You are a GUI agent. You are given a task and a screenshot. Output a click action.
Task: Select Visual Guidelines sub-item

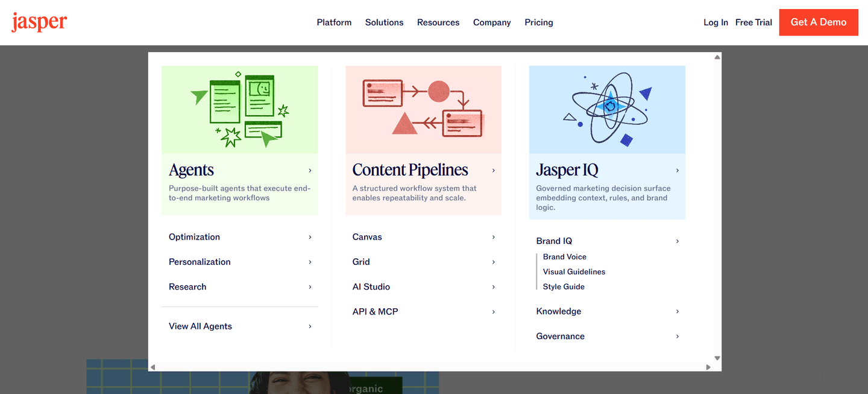574,272
